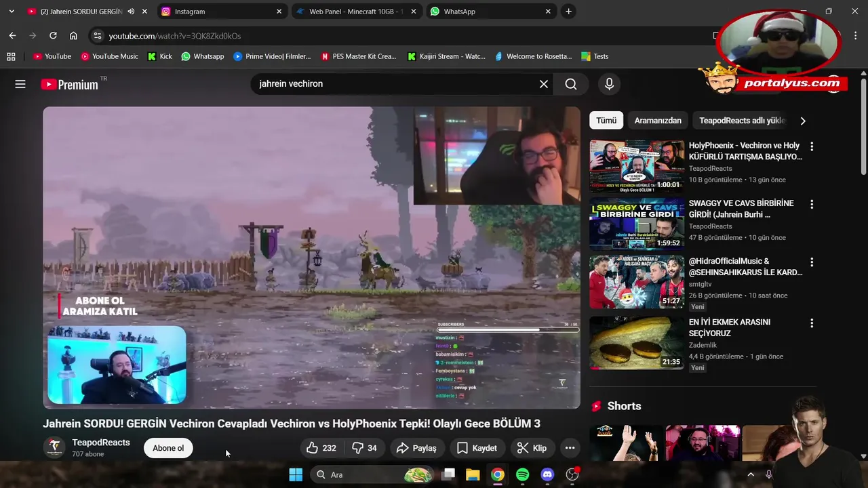868x488 pixels.
Task: Close the WhatsApp browser tab
Action: click(549, 12)
